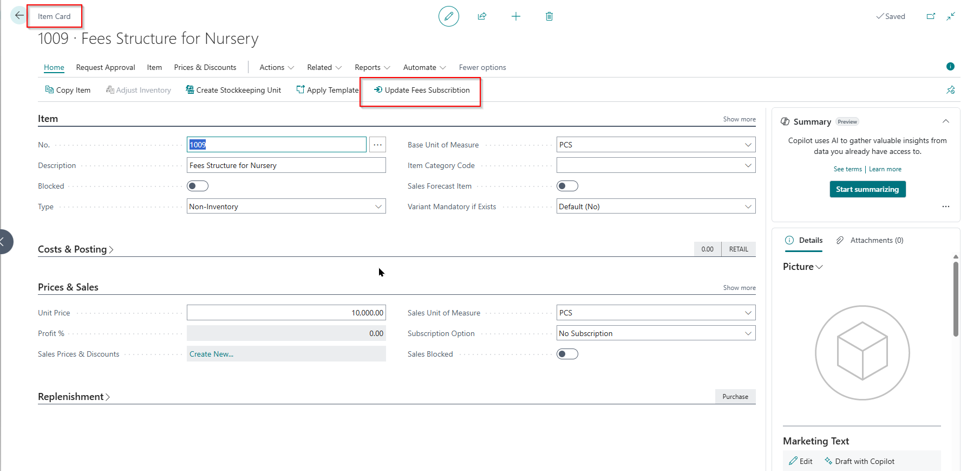Click the info icon beside Fewer options
Image resolution: width=980 pixels, height=471 pixels.
950,67
